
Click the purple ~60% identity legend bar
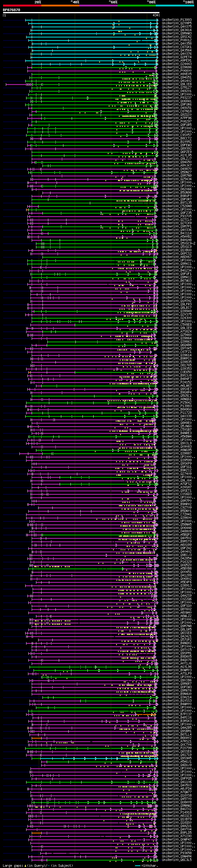(x=99, y=6)
